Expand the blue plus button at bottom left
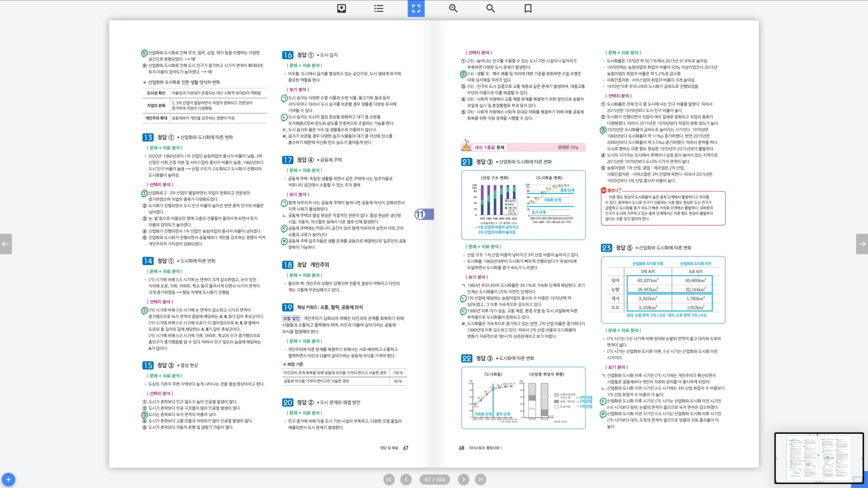The image size is (868, 488). point(8,479)
